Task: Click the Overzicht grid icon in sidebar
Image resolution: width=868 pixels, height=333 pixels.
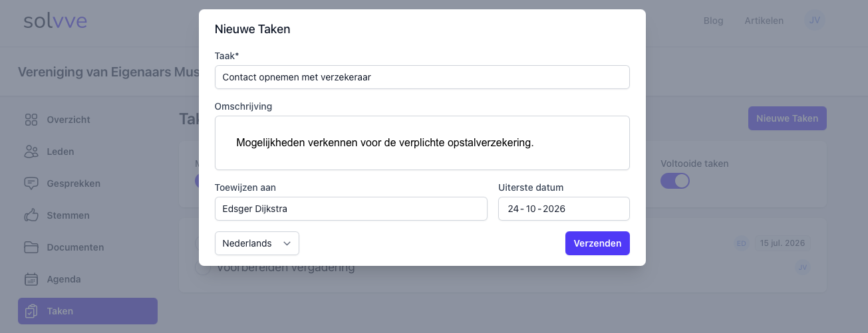Action: click(x=31, y=120)
